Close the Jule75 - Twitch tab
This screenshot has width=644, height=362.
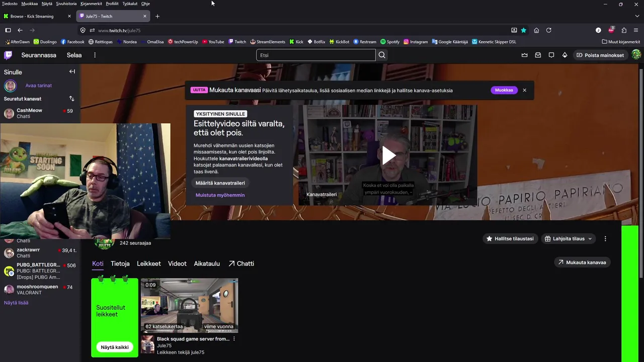click(145, 16)
